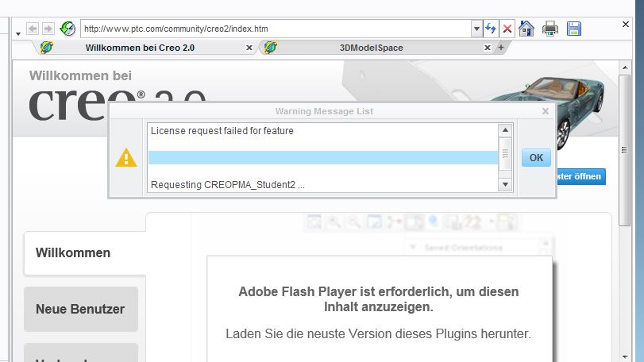This screenshot has width=644, height=362.
Task: Close the browser panel with top-right X
Action: [x=626, y=25]
